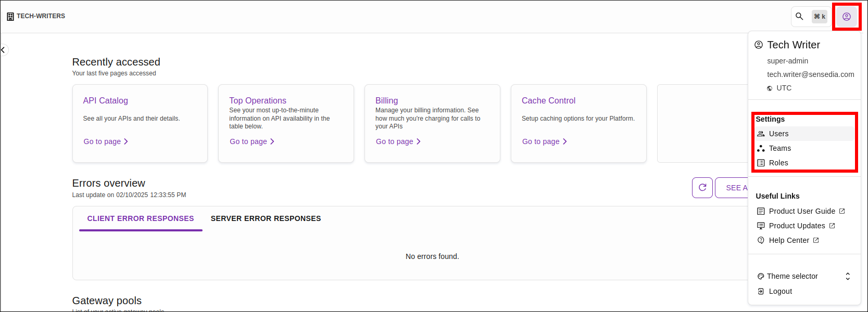
Task: Click the search magnifier icon
Action: point(799,16)
